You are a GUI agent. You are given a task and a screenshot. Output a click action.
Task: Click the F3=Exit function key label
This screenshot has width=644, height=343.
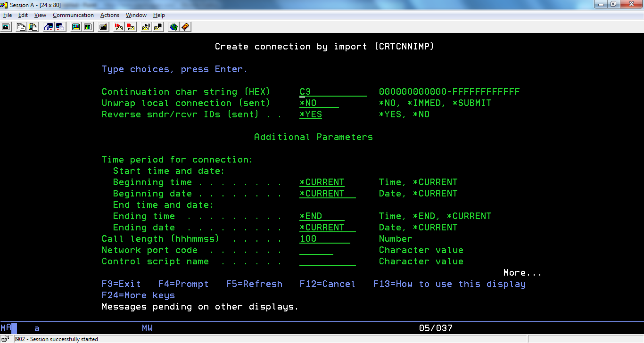click(x=121, y=284)
